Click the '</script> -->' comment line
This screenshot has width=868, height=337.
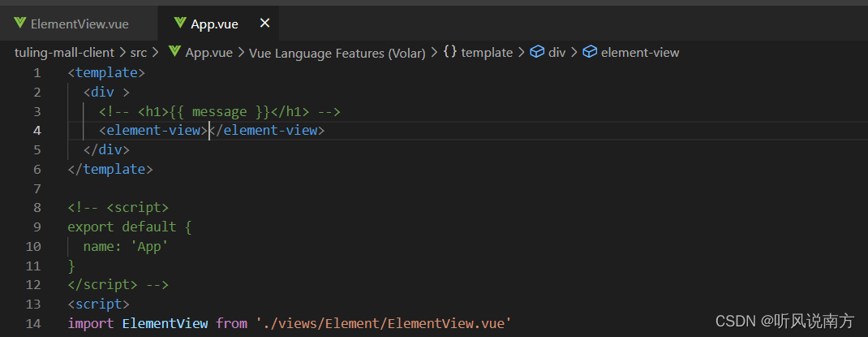pyautogui.click(x=118, y=285)
